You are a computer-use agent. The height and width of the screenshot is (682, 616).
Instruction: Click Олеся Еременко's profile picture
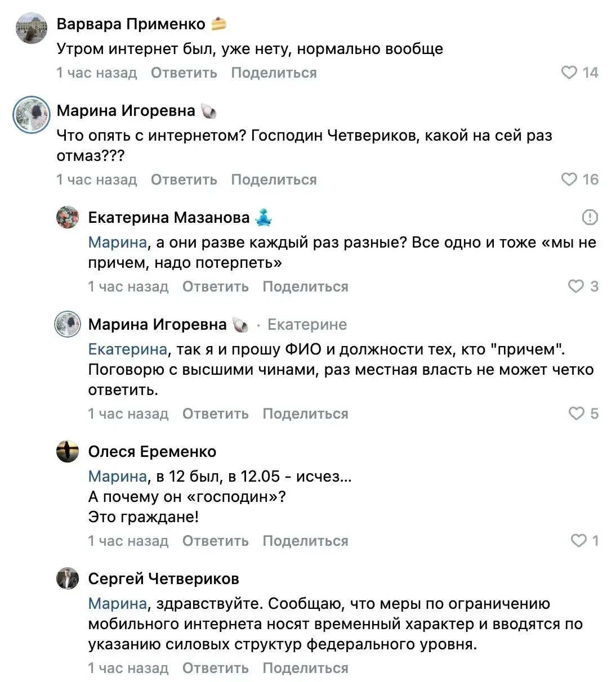[x=68, y=451]
